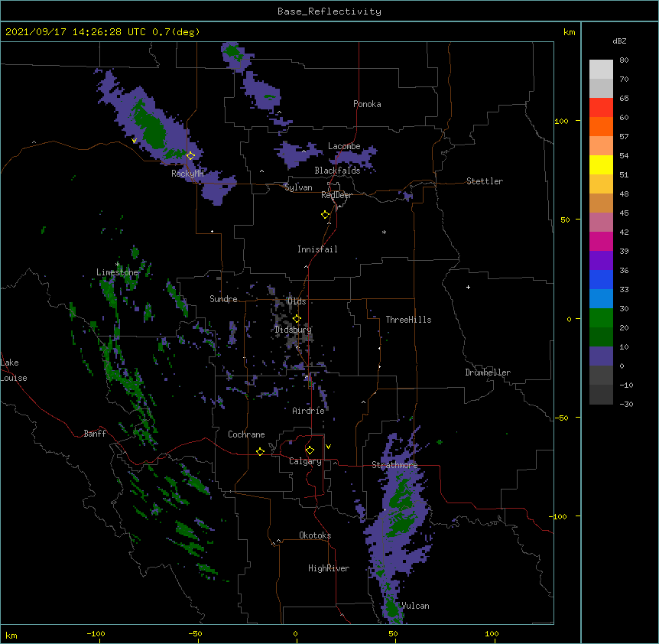
Task: Click the 2021/09/17 14:26:28 UTC timestamp
Action: pos(76,32)
